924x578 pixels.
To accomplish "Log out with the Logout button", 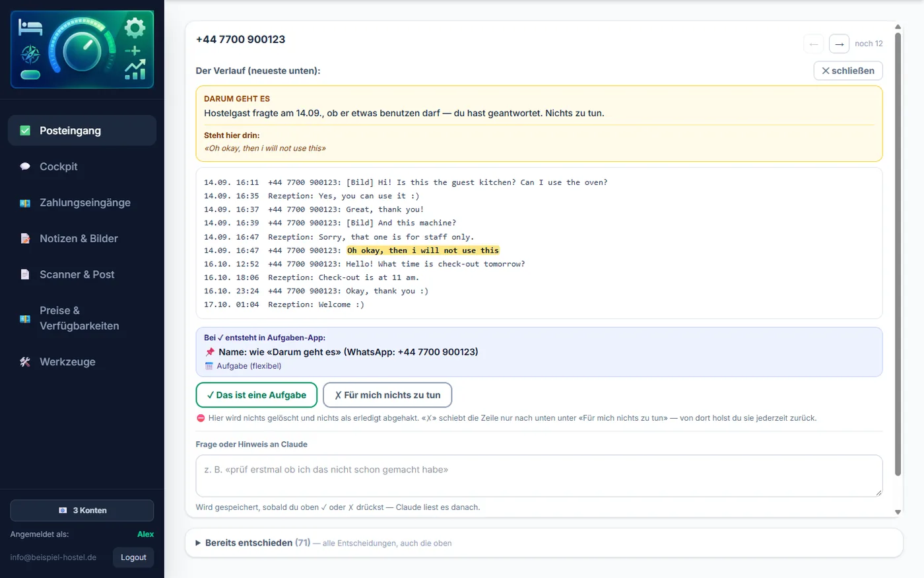I will click(x=133, y=558).
